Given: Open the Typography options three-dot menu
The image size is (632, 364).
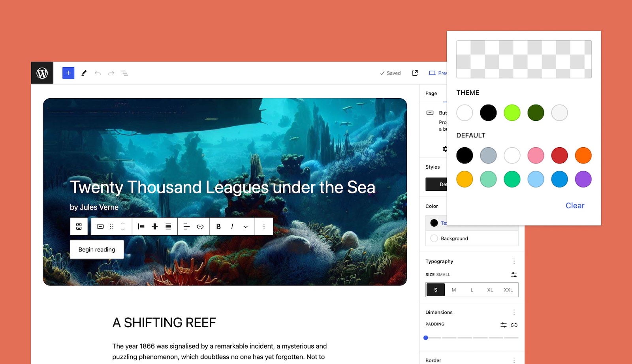Looking at the screenshot, I should click(514, 261).
